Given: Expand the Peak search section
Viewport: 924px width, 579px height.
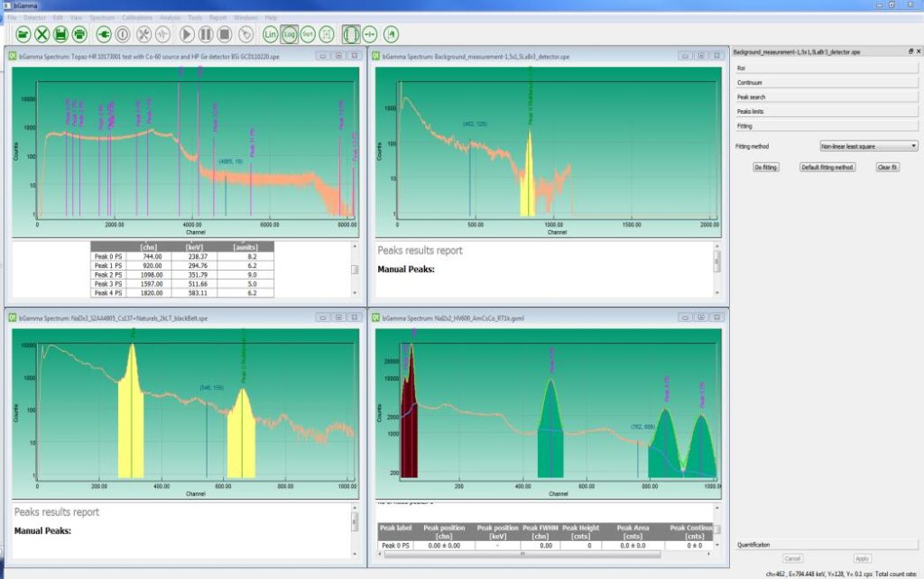Looking at the screenshot, I should (827, 96).
